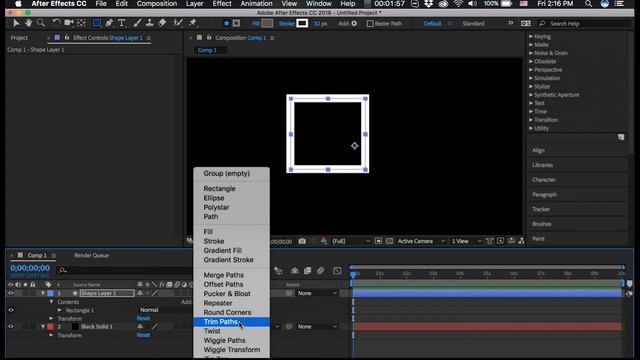Click the Motion Blur enable icon in timeline
The width and height of the screenshot is (640, 360).
coord(320,271)
